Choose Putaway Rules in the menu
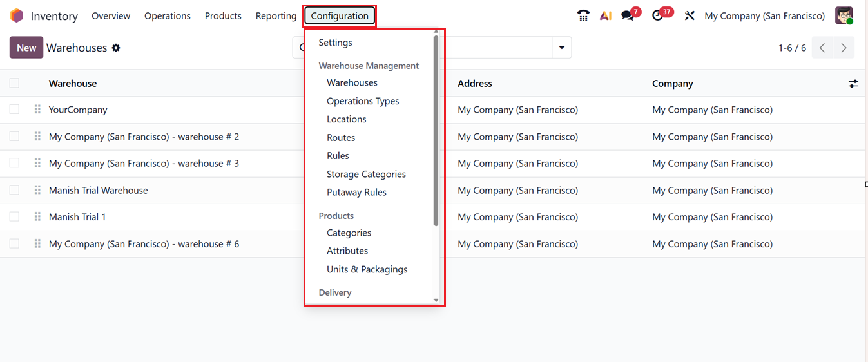Image resolution: width=868 pixels, height=362 pixels. (356, 193)
